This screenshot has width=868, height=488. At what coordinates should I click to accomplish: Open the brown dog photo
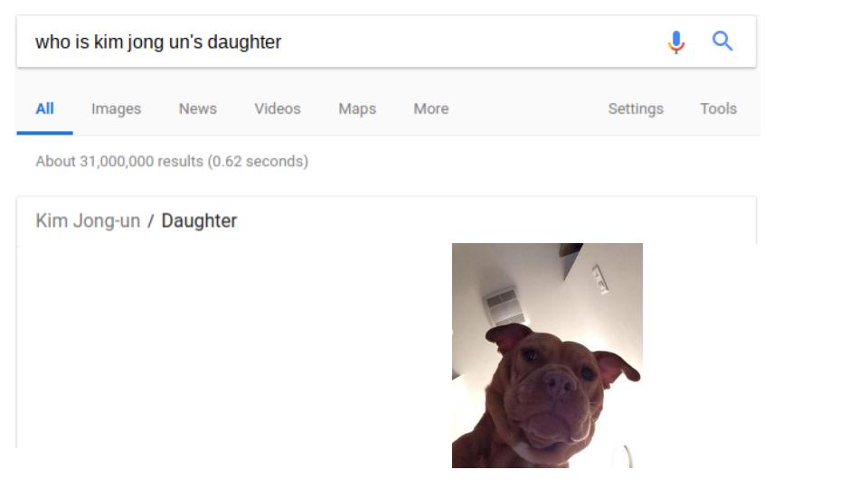(x=547, y=355)
